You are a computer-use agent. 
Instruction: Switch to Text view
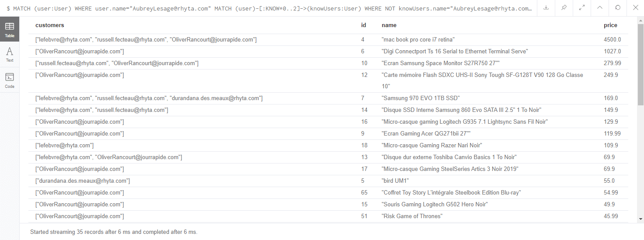pyautogui.click(x=10, y=55)
